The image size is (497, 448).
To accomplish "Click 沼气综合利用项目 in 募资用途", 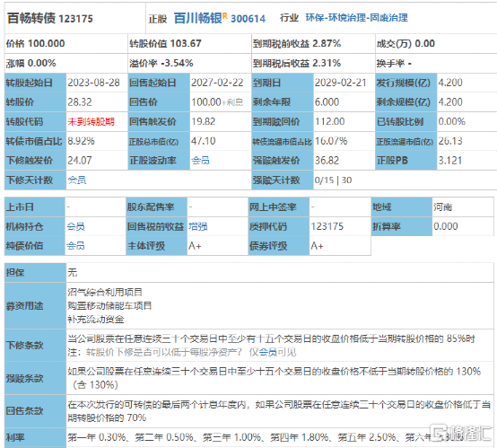I will coord(105,292).
